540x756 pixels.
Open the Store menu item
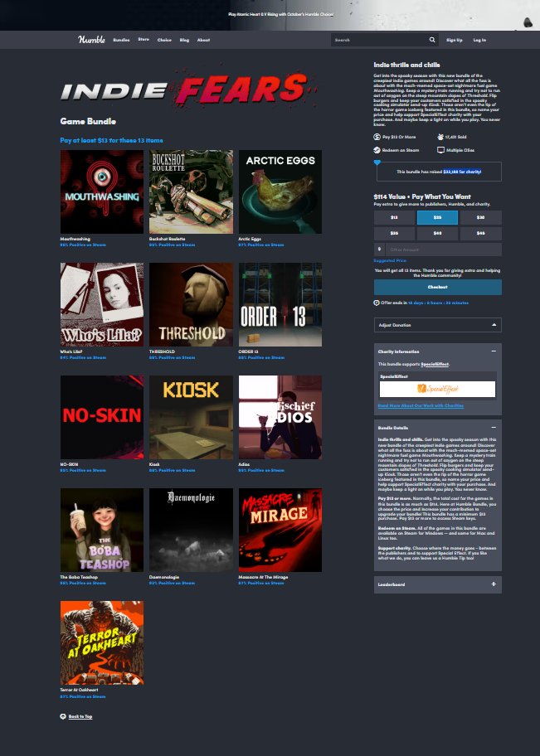144,40
